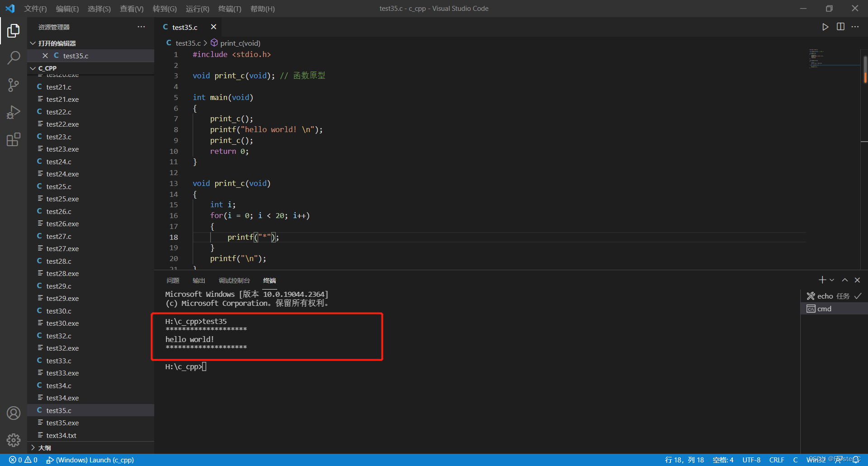Open Explorer panel more actions ellipsis

(142, 27)
